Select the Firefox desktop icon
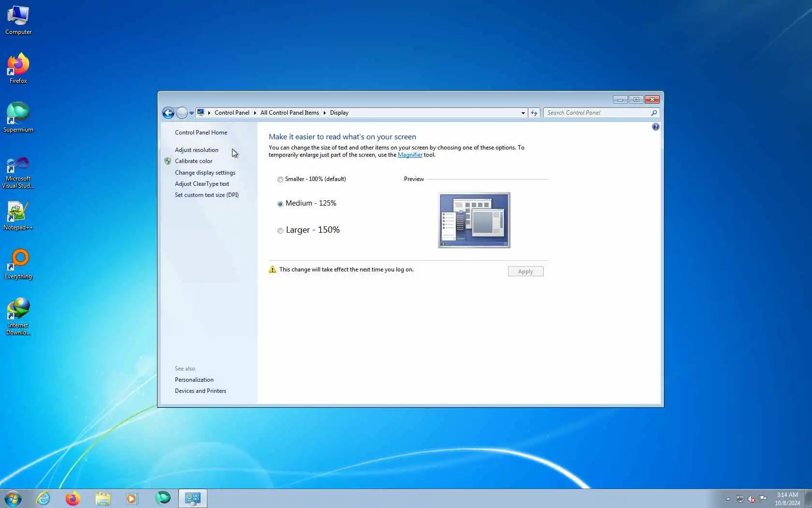 coord(18,69)
